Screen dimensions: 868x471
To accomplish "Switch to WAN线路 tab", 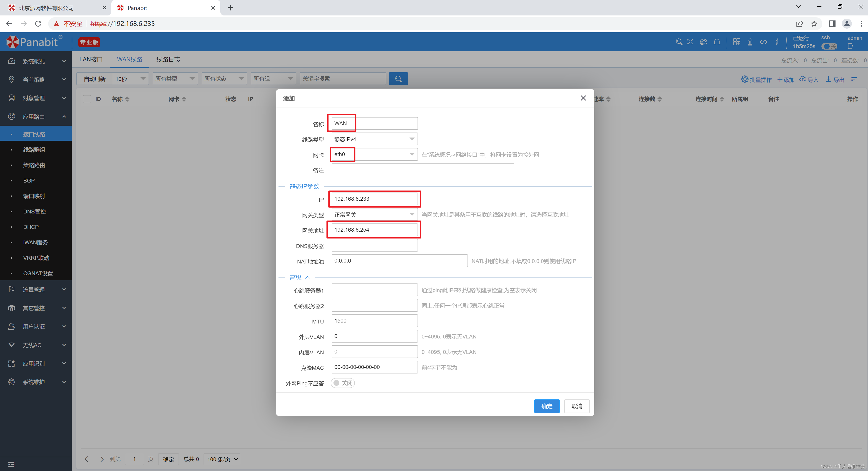I will pyautogui.click(x=130, y=59).
